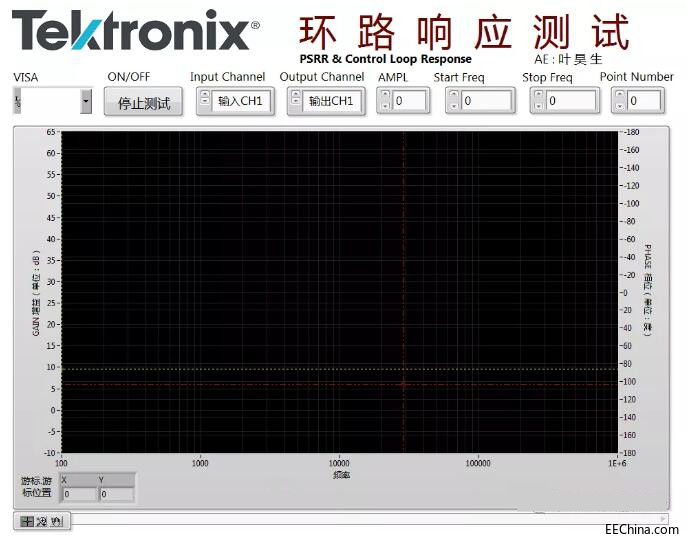Click the "PSRR & Control Loop Response" subtitle
This screenshot has width=687, height=542.
386,59
